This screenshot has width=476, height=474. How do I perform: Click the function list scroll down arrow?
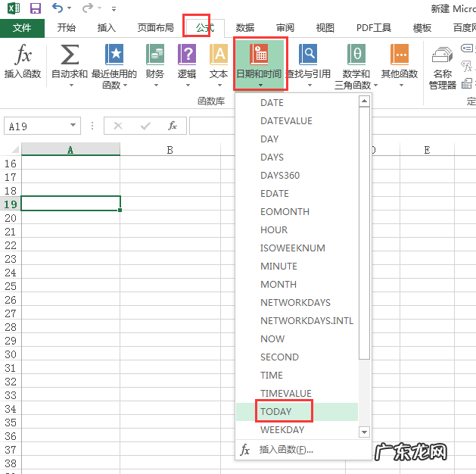[364, 432]
